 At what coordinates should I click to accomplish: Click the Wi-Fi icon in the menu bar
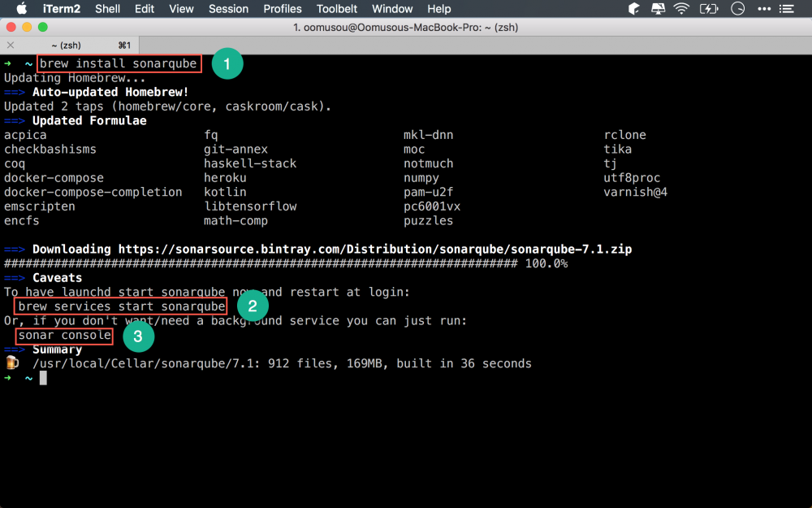click(680, 9)
